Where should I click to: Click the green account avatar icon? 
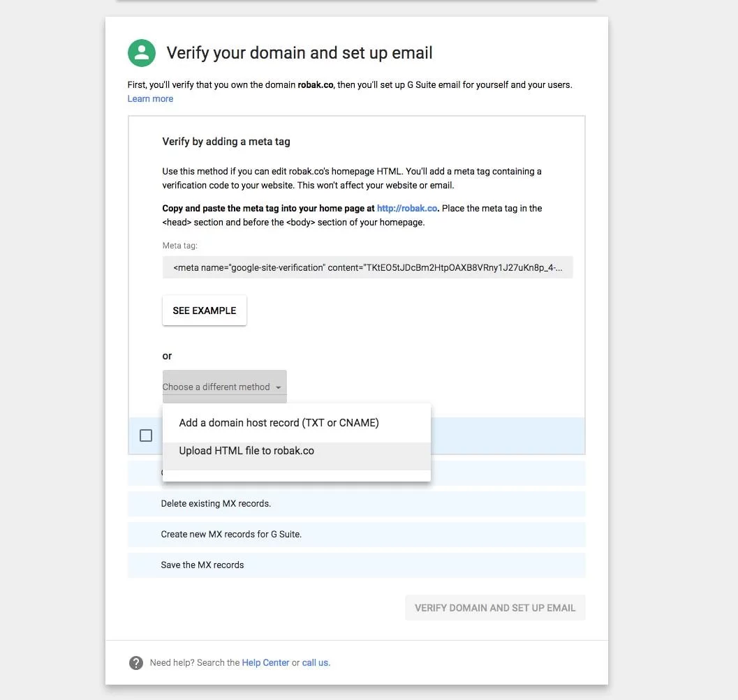(x=141, y=52)
